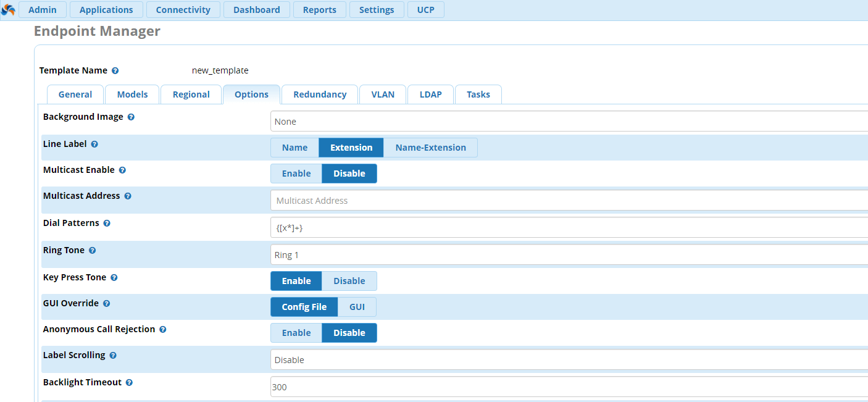
Task: Select the Options tab
Action: point(251,94)
